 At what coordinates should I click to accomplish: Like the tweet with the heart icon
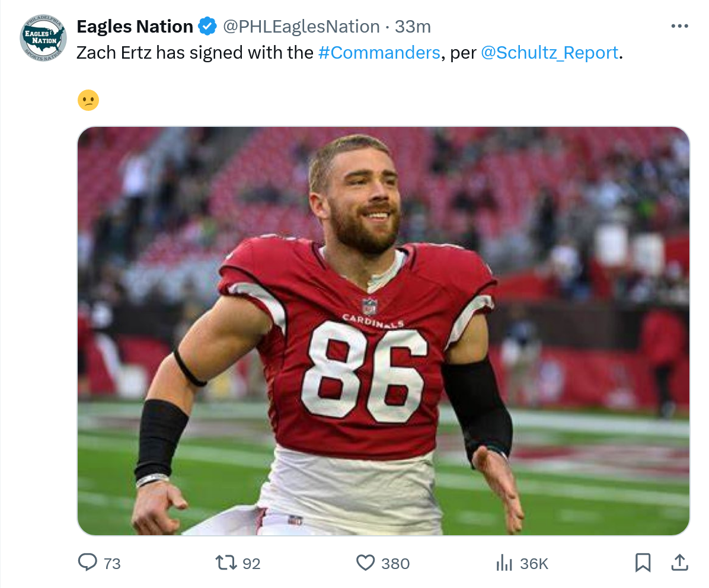(365, 563)
